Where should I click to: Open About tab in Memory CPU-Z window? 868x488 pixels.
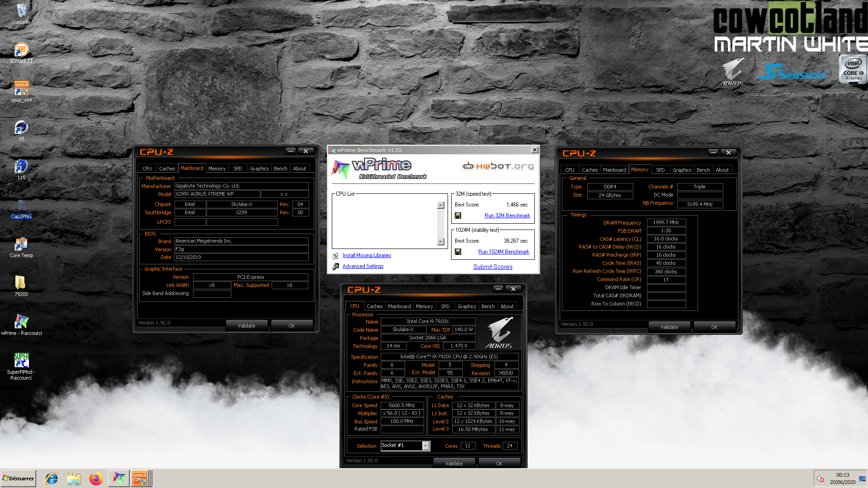pyautogui.click(x=722, y=170)
